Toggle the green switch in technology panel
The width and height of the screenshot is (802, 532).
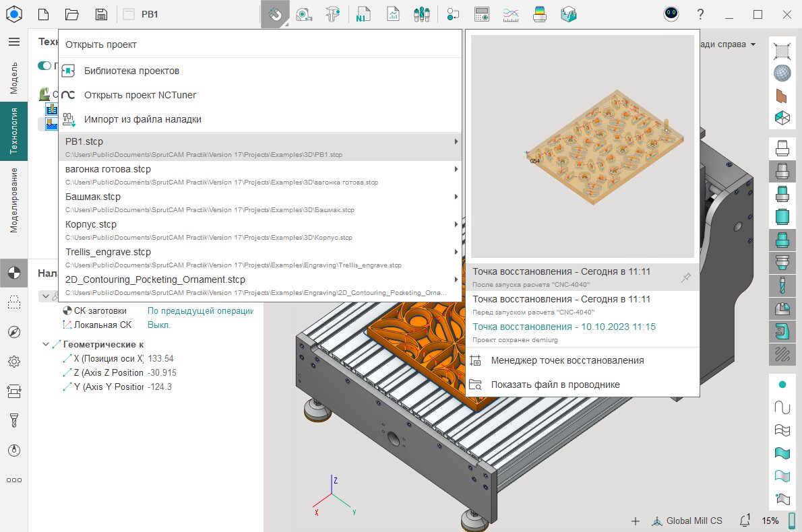click(45, 66)
